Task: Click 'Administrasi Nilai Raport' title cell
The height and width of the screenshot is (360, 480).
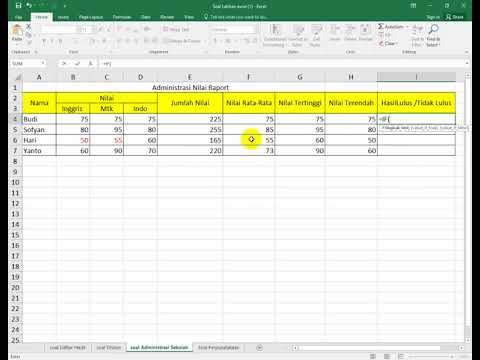Action: 190,87
